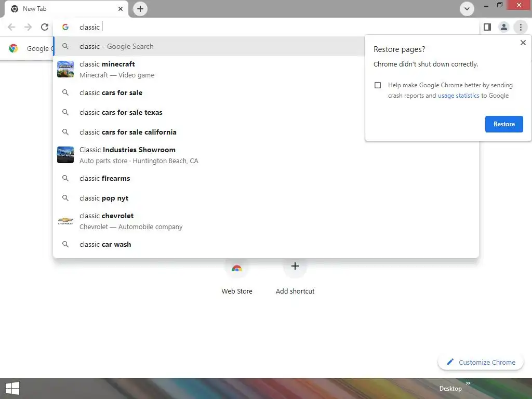532x399 pixels.
Task: Click the Chevrolet logo thumbnail
Action: 65,221
